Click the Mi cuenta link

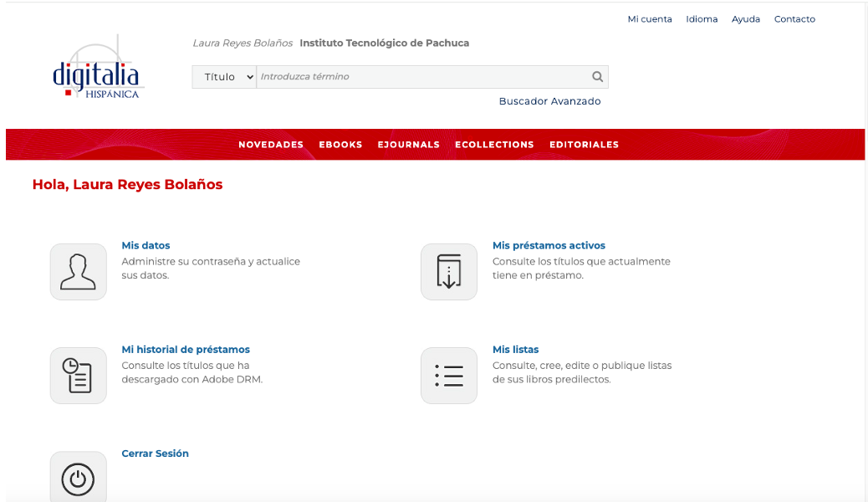point(650,18)
